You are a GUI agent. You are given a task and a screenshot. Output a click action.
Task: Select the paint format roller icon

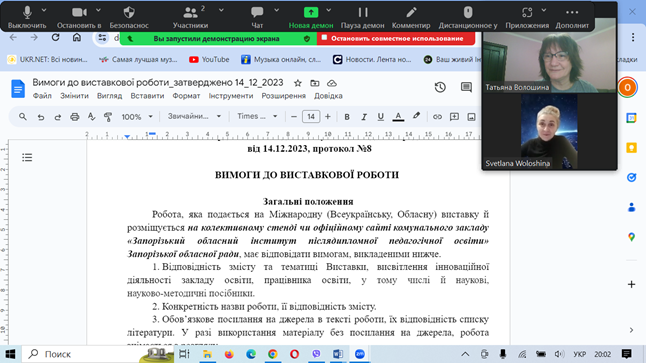tap(108, 117)
